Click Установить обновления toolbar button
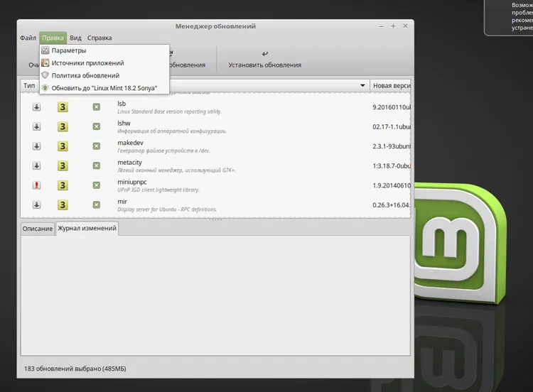Viewport: 533px width, 392px height. click(x=264, y=60)
